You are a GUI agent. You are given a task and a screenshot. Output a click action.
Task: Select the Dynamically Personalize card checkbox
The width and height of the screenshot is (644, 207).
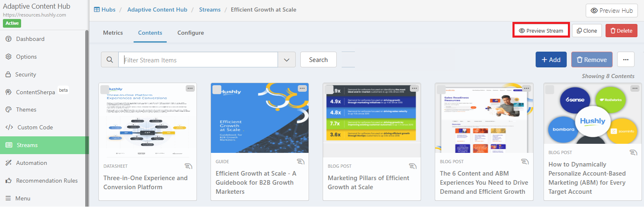click(x=550, y=90)
